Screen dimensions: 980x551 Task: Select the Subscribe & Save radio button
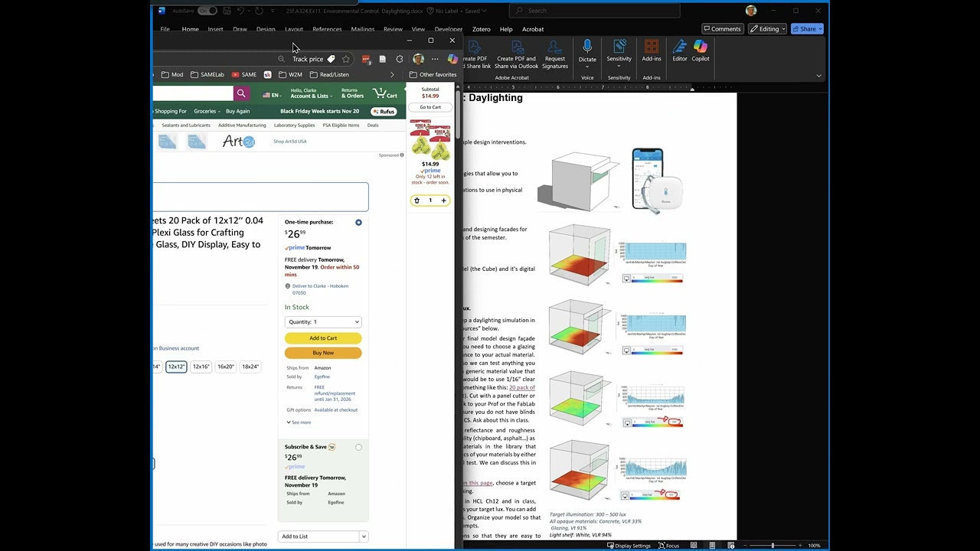358,448
